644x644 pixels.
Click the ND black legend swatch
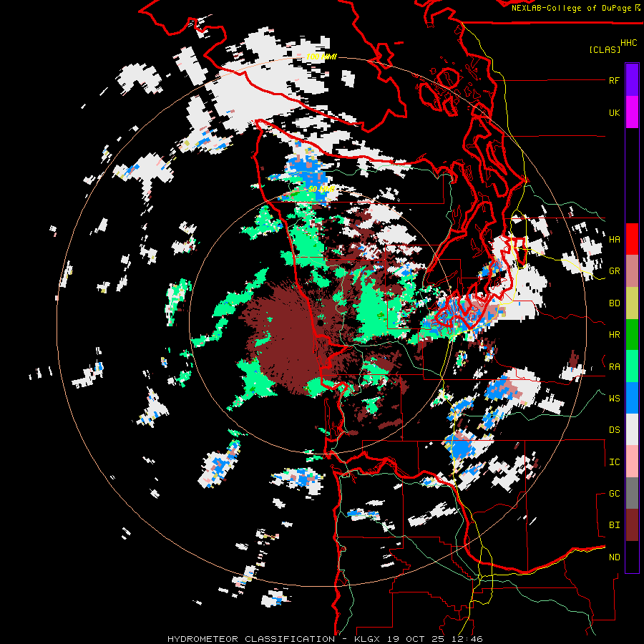tap(632, 557)
